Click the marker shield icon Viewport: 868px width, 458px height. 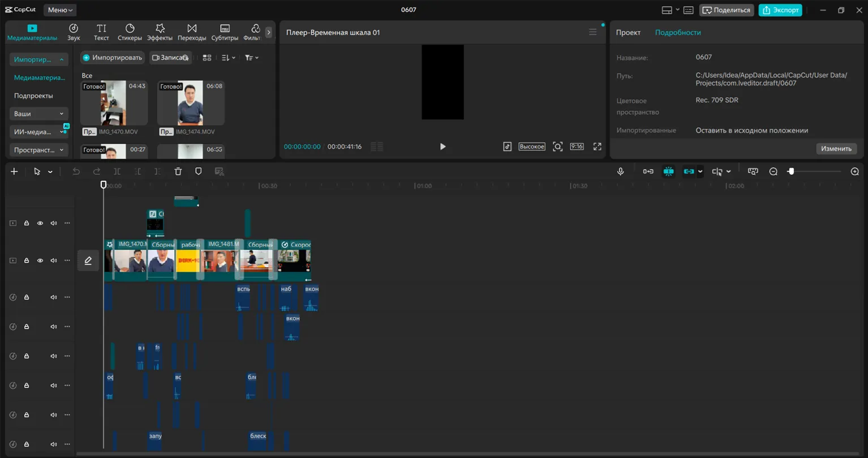tap(199, 172)
